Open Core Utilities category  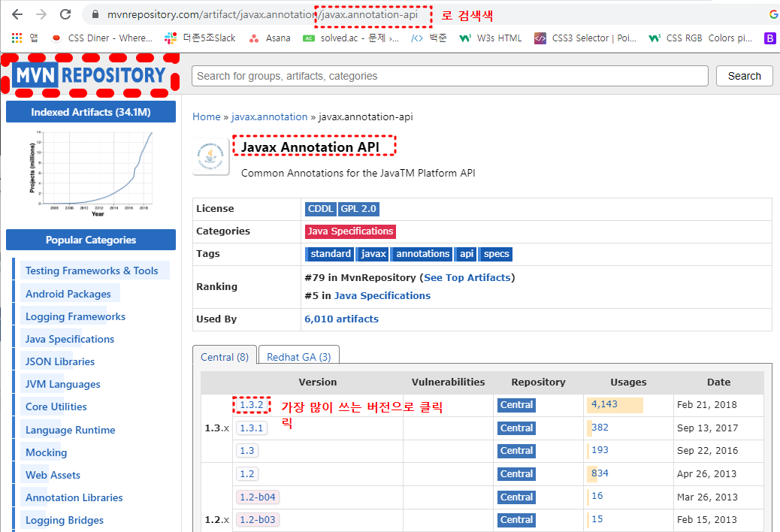point(56,407)
